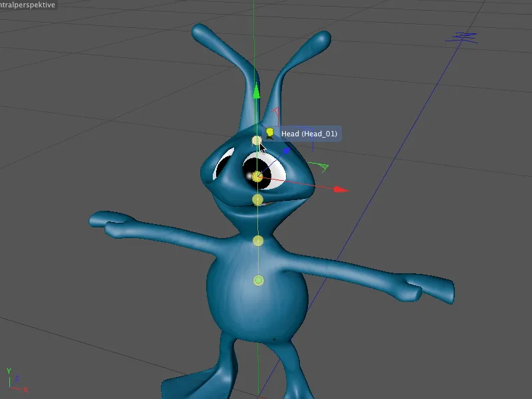
Task: Click the blue sketch marks near top-right
Action: pos(464,37)
